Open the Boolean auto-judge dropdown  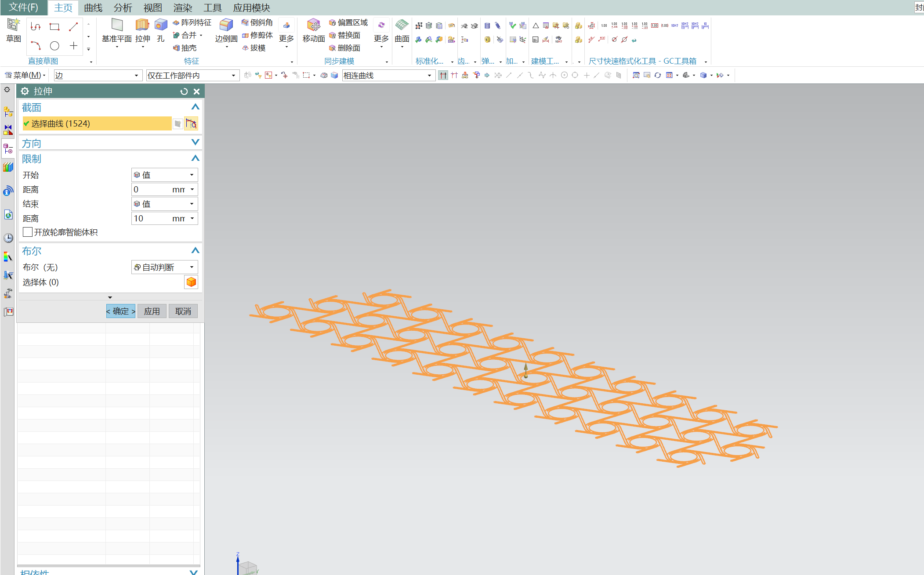(164, 267)
